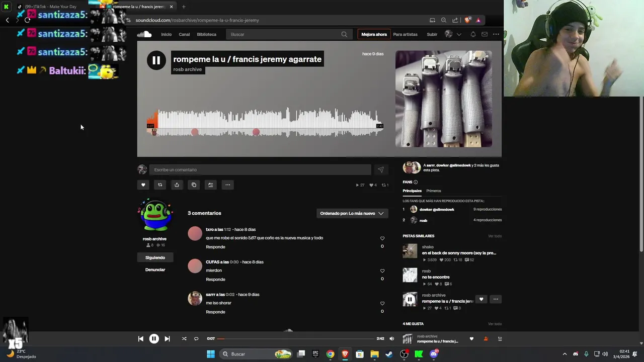This screenshot has height=362, width=644.
Task: Open the Ordenado por: Lo más nuevo dropdown
Action: (352, 213)
